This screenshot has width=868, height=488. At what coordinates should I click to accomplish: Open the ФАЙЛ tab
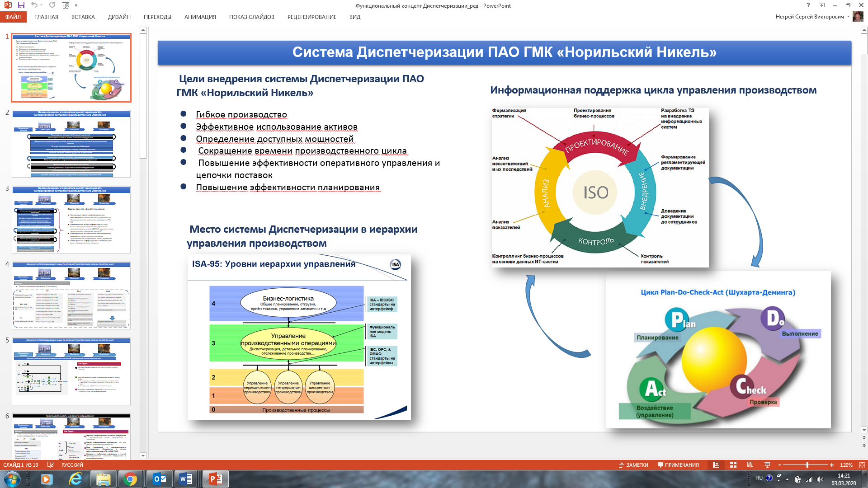pyautogui.click(x=13, y=17)
